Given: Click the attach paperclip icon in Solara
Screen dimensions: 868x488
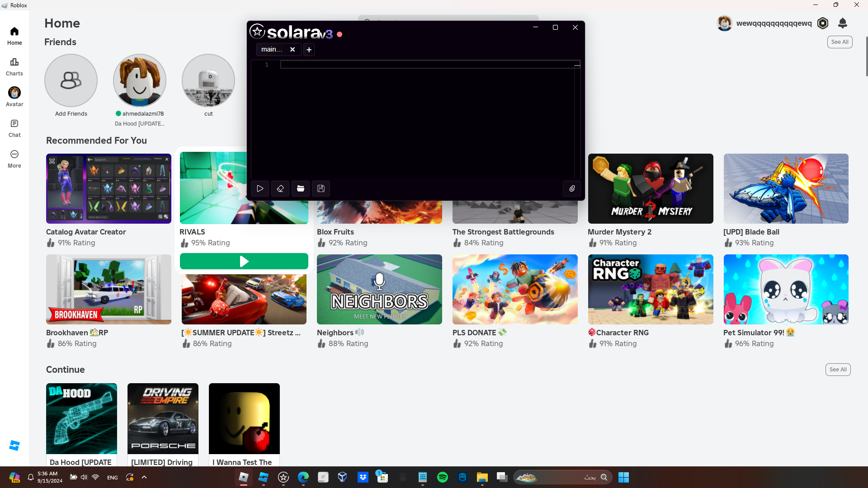Looking at the screenshot, I should pos(572,188).
